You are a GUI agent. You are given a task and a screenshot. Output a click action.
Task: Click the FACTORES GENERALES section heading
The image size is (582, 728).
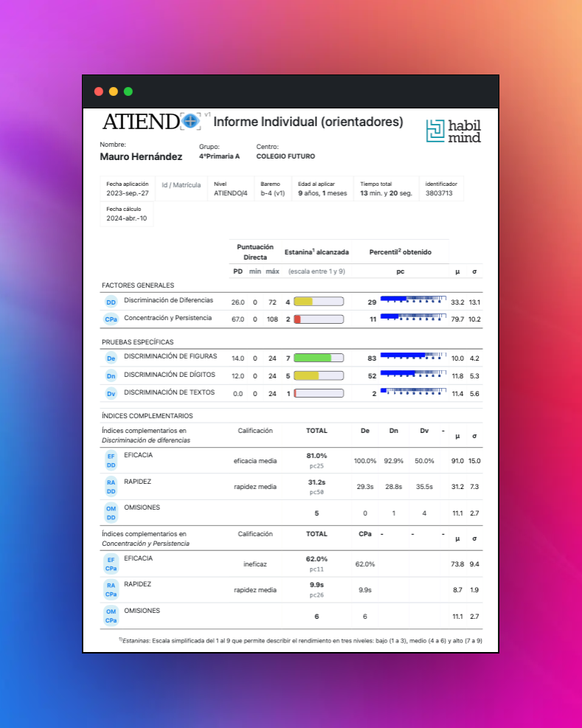point(138,285)
